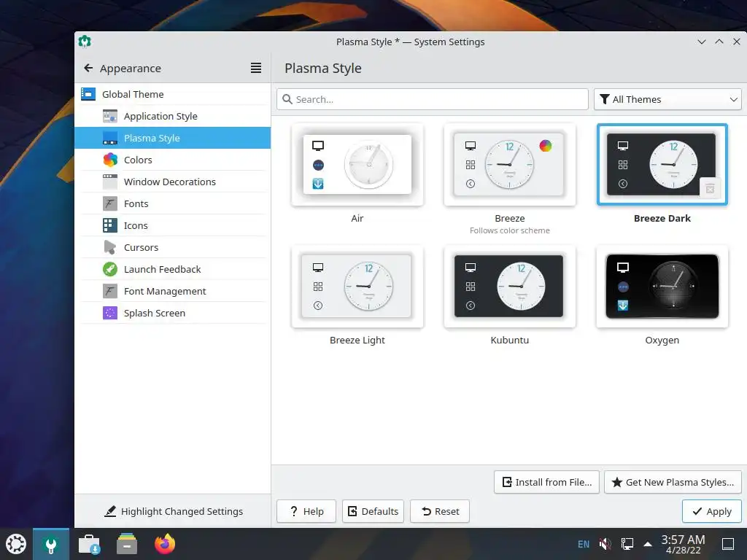Click the Splash Screen purple icon
Image resolution: width=747 pixels, height=560 pixels.
coord(110,314)
